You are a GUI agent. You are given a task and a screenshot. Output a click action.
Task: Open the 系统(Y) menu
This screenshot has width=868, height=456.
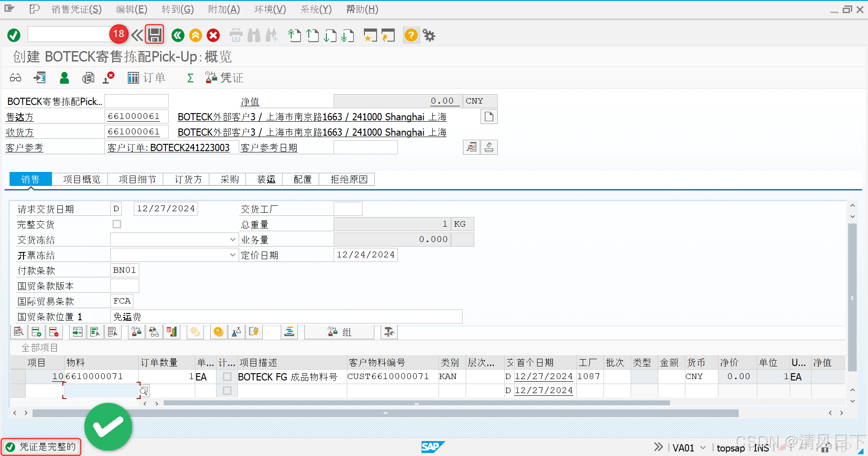pyautogui.click(x=316, y=9)
